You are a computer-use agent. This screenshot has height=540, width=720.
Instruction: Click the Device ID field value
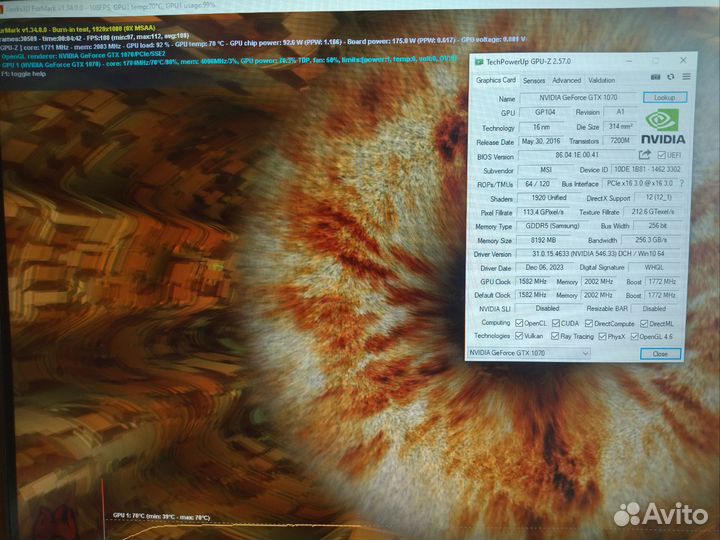click(647, 169)
